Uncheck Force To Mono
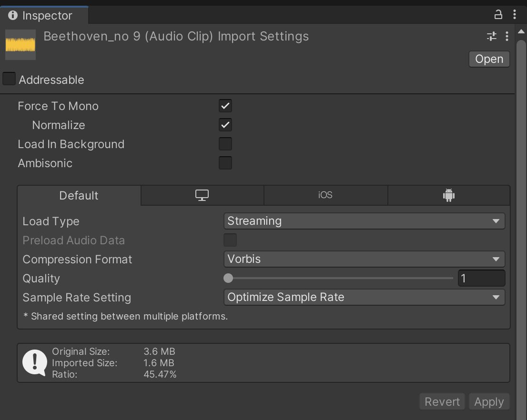This screenshot has height=420, width=527. coord(225,106)
